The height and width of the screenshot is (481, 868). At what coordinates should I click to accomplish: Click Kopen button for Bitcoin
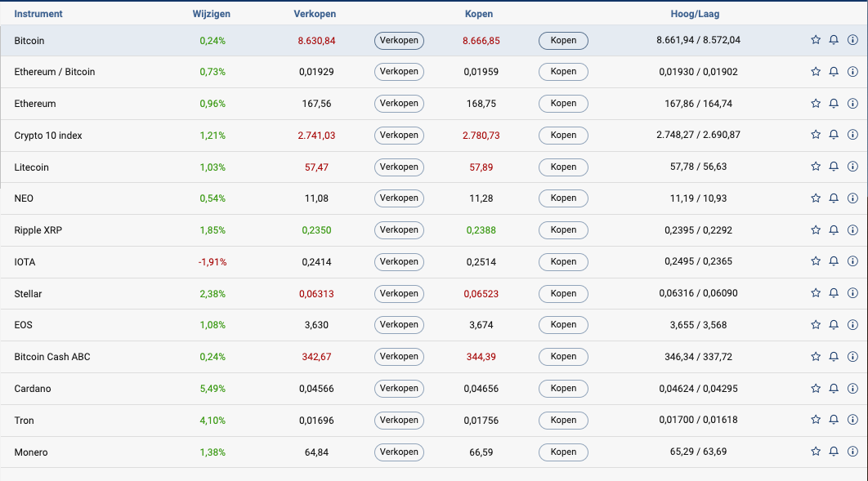tap(563, 40)
